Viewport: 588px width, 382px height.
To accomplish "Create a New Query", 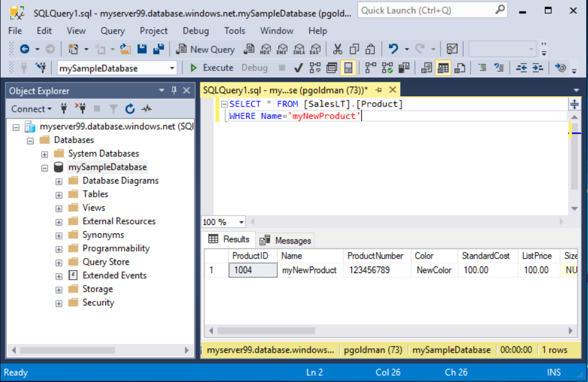I will tap(205, 49).
